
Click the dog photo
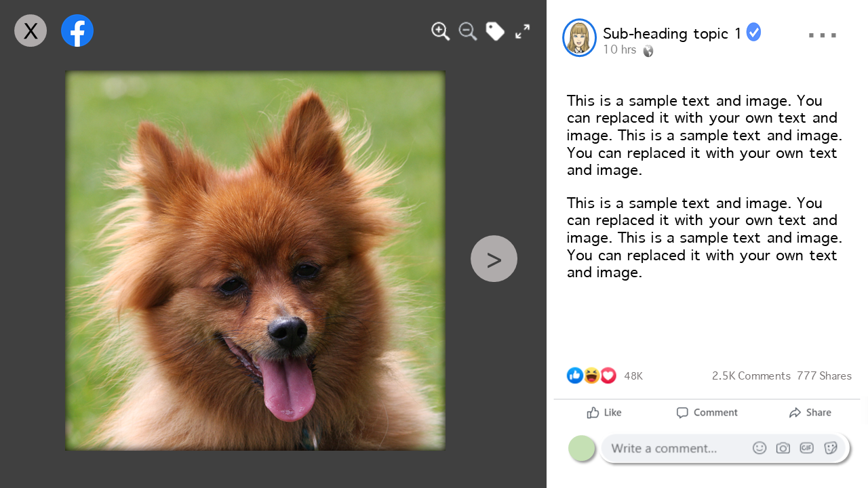pos(255,261)
